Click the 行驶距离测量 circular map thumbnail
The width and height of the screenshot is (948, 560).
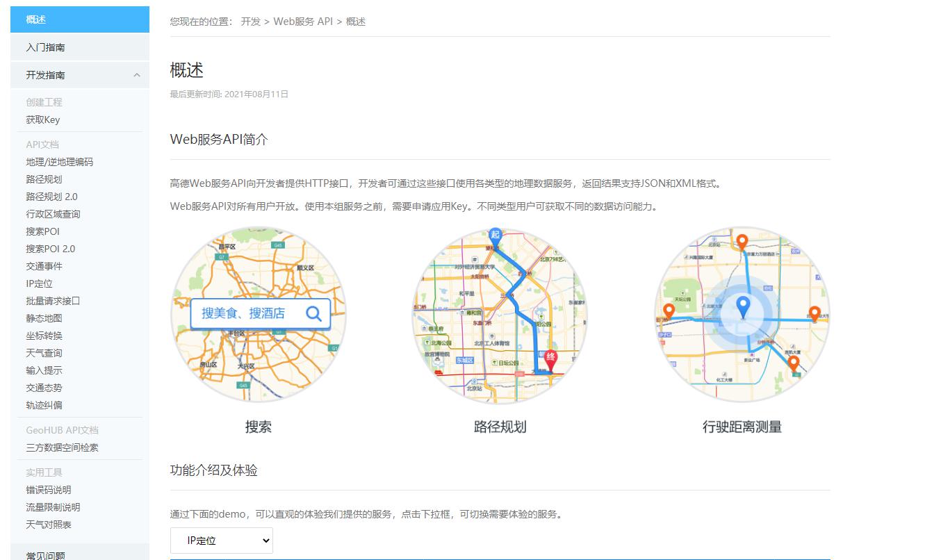742,314
